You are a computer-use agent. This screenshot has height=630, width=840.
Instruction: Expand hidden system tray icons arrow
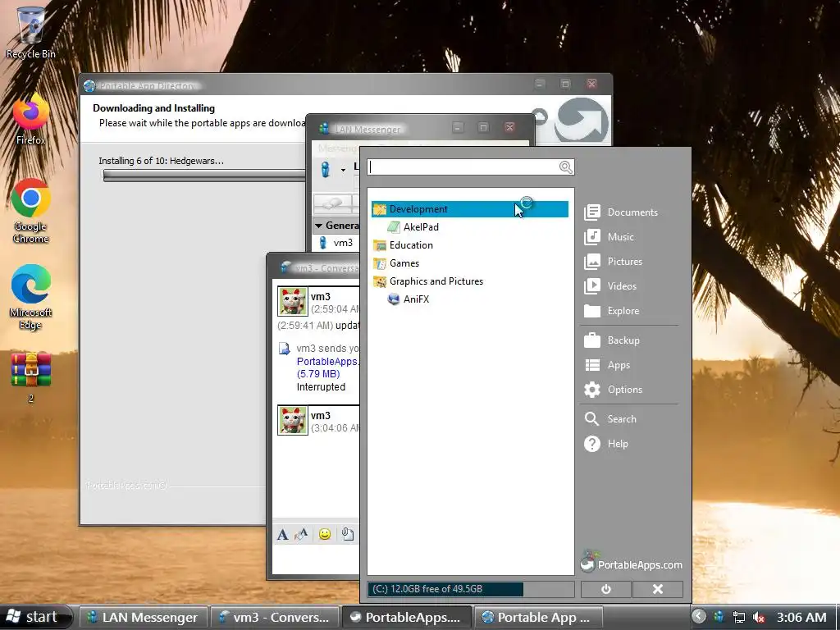pos(699,617)
